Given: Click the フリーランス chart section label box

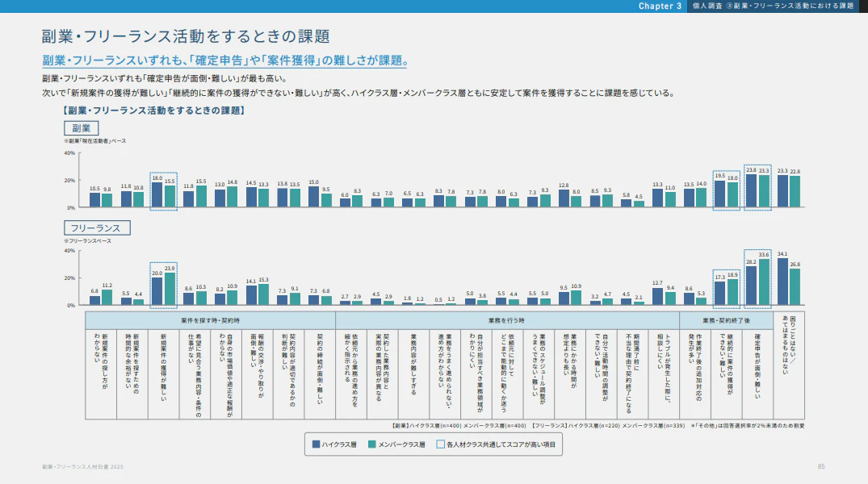Looking at the screenshot, I should pyautogui.click(x=97, y=228).
